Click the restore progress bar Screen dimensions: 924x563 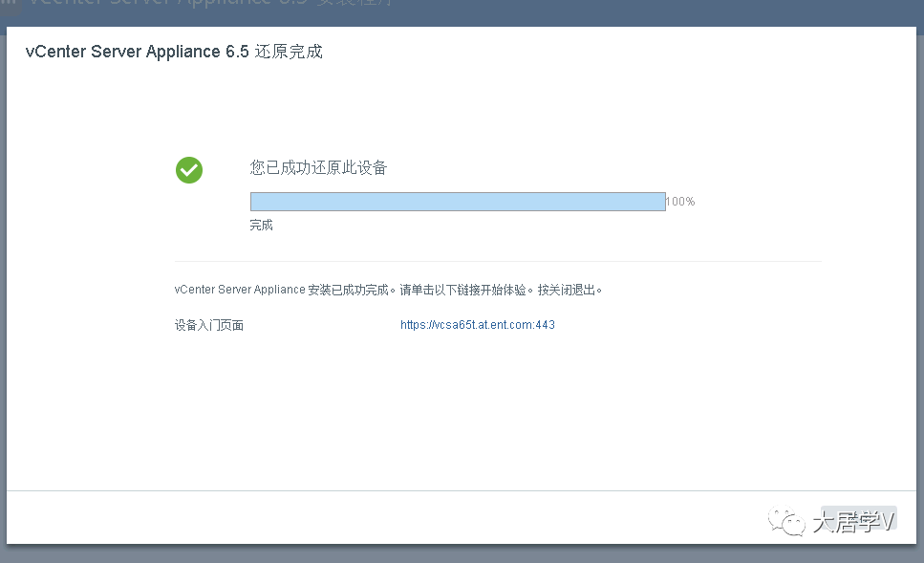coord(458,202)
